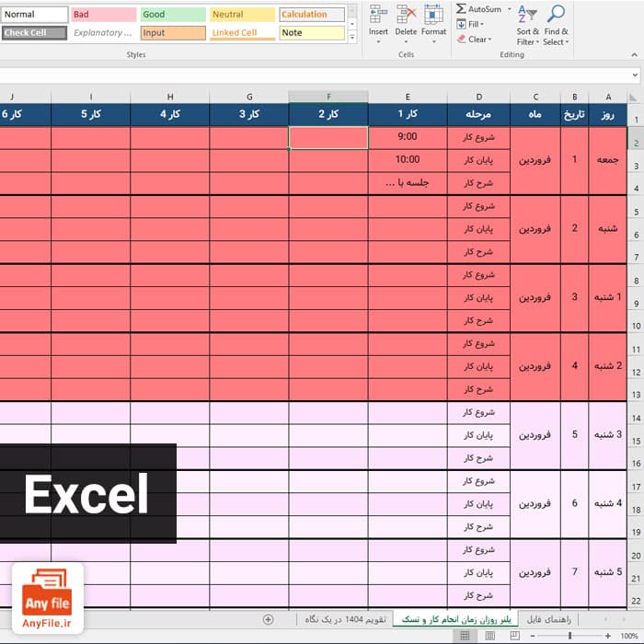
Task: Click the Fill down icon
Action: click(x=461, y=24)
